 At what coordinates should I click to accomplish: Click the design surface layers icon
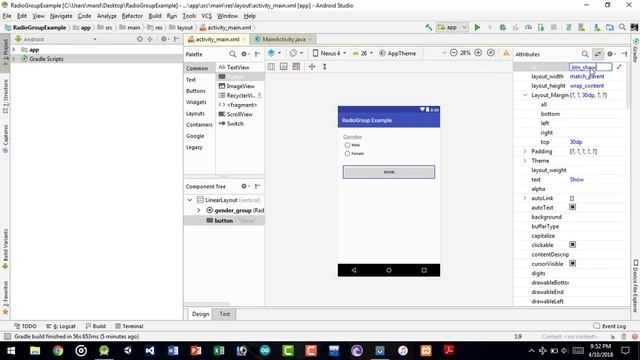[271, 53]
